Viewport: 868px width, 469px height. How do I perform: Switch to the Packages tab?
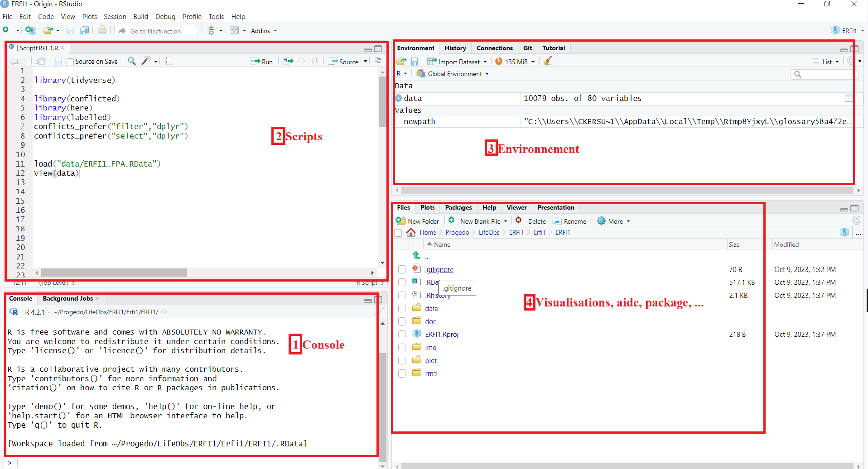458,207
